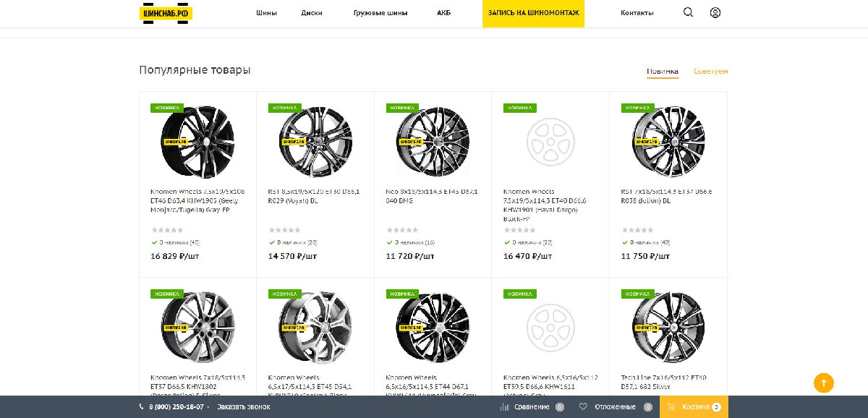Open the Грузовые шины menu
The width and height of the screenshot is (868, 418).
click(x=380, y=13)
